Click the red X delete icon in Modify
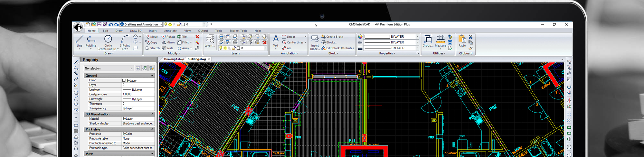644x157 pixels. point(197,37)
